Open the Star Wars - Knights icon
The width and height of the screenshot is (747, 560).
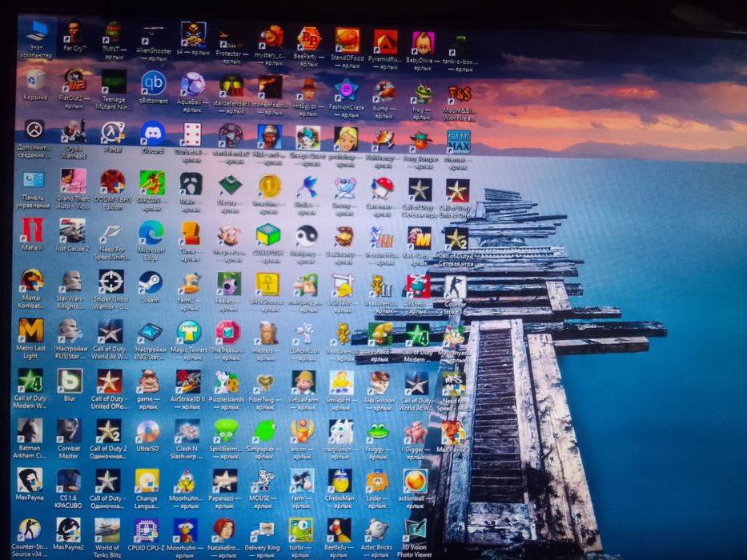[x=71, y=282]
